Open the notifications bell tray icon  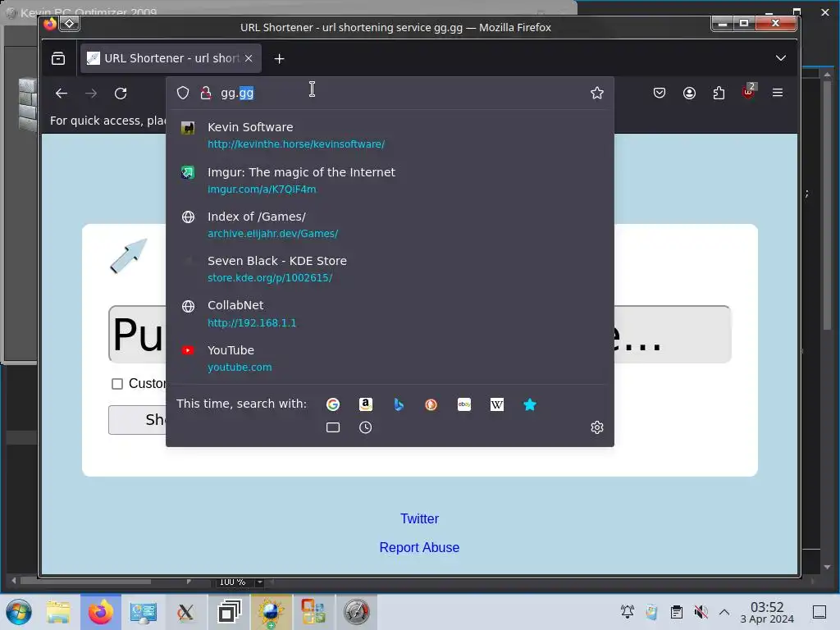tap(628, 612)
